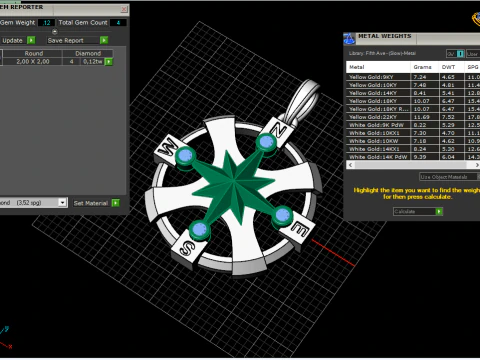Viewport: 480px width, 360px height.
Task: Select the White Gold:14K PdW row
Action: (x=413, y=157)
